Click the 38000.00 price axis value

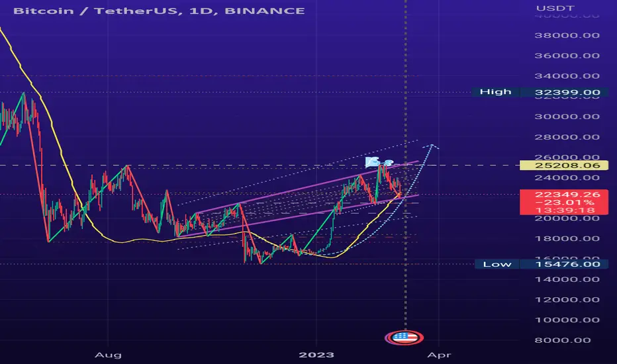click(x=567, y=36)
